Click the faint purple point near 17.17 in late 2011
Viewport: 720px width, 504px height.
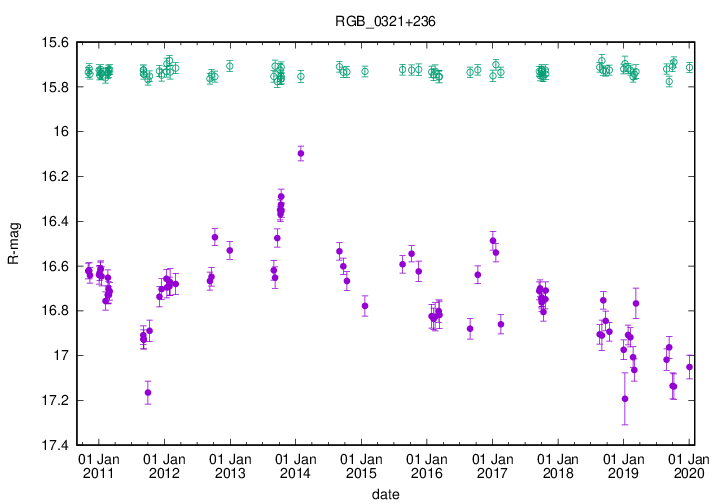tap(148, 392)
